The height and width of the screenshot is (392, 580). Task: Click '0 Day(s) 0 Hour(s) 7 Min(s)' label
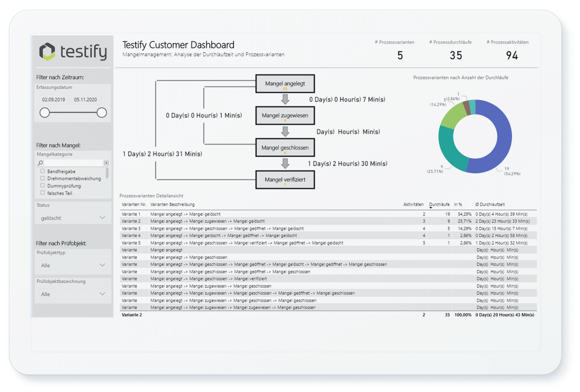pos(347,100)
